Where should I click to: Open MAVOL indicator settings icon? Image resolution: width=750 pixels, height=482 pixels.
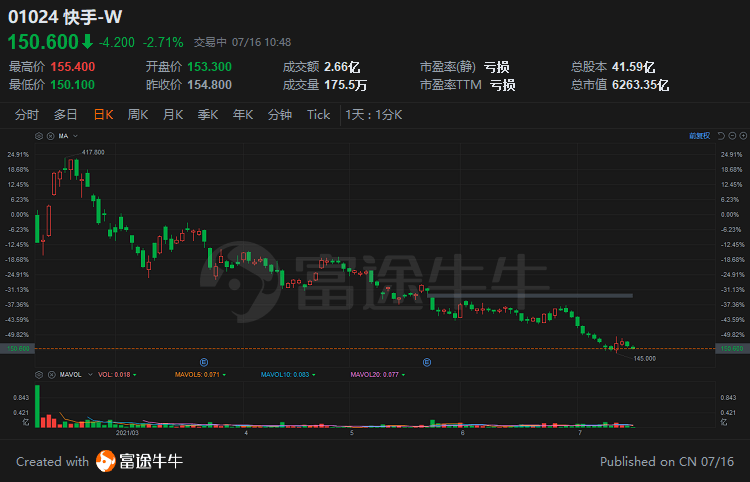(x=39, y=375)
